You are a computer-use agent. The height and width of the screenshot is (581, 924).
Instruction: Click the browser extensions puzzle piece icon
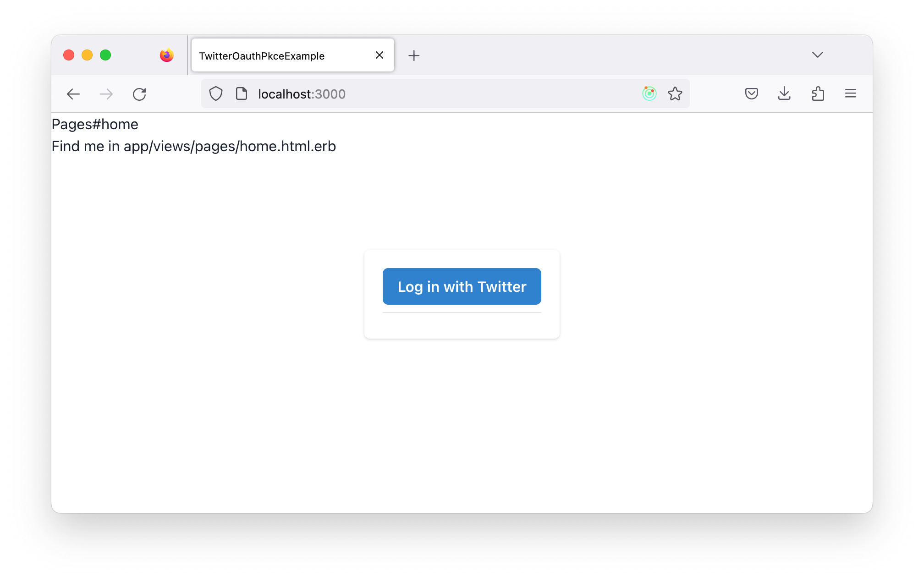pos(818,94)
